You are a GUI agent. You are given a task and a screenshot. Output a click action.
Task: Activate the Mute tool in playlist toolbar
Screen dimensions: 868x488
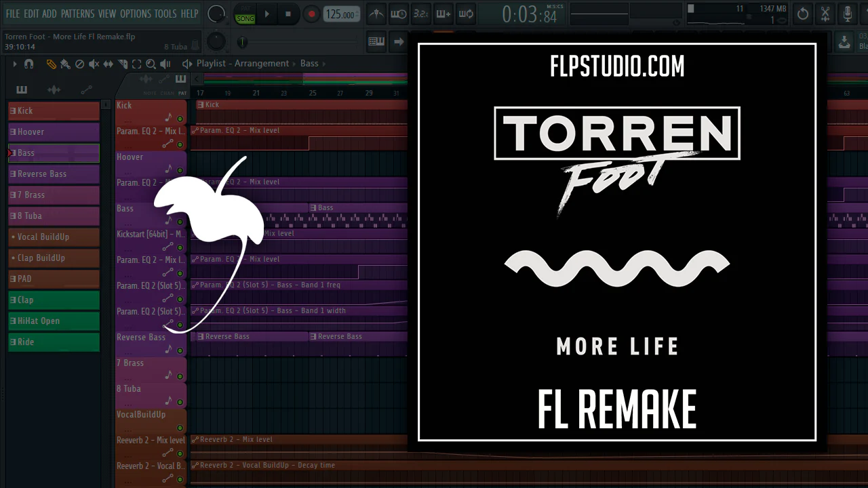pos(94,64)
